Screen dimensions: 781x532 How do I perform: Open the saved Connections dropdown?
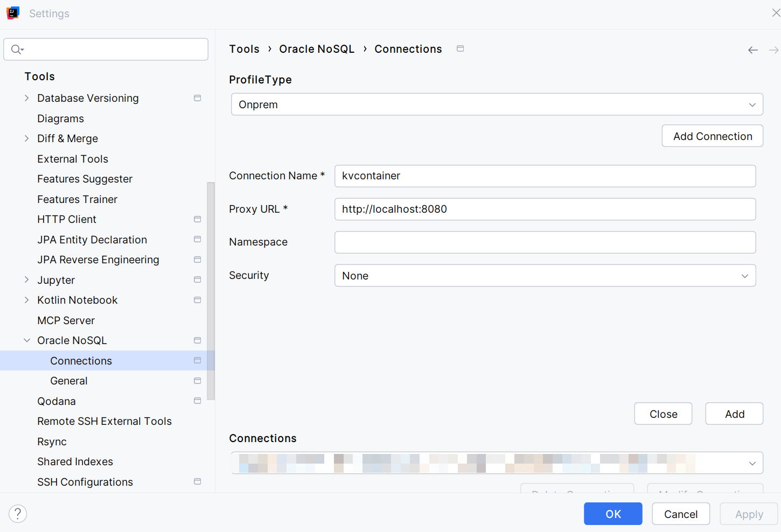pos(497,463)
